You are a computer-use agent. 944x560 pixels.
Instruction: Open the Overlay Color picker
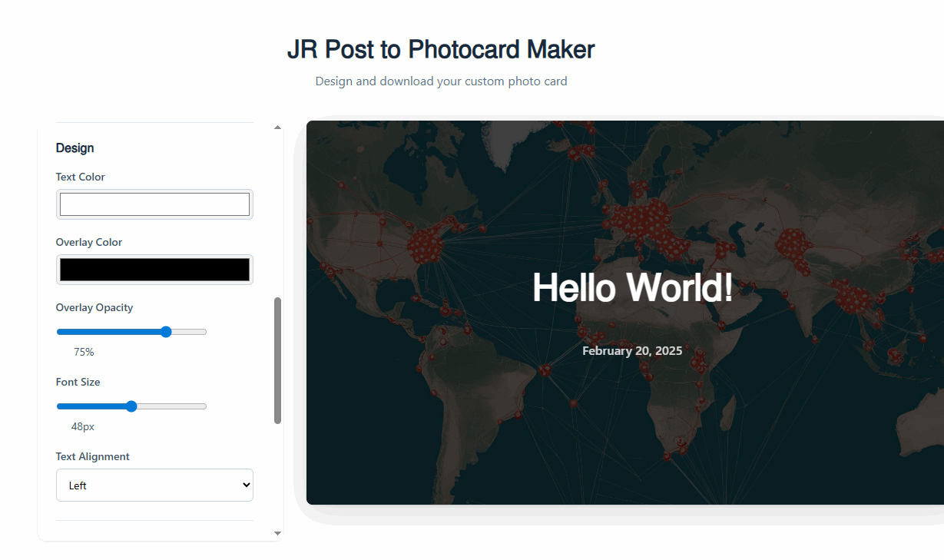pyautogui.click(x=154, y=269)
